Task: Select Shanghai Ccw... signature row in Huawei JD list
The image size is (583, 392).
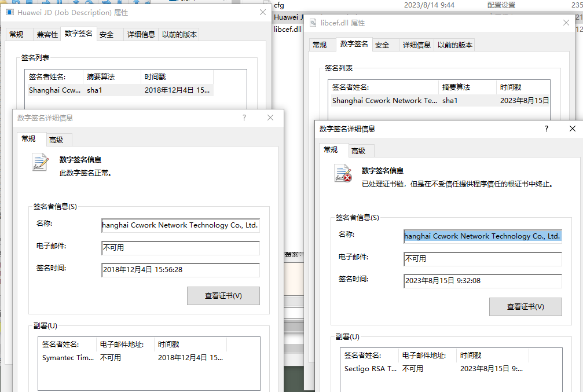Action: click(x=119, y=90)
